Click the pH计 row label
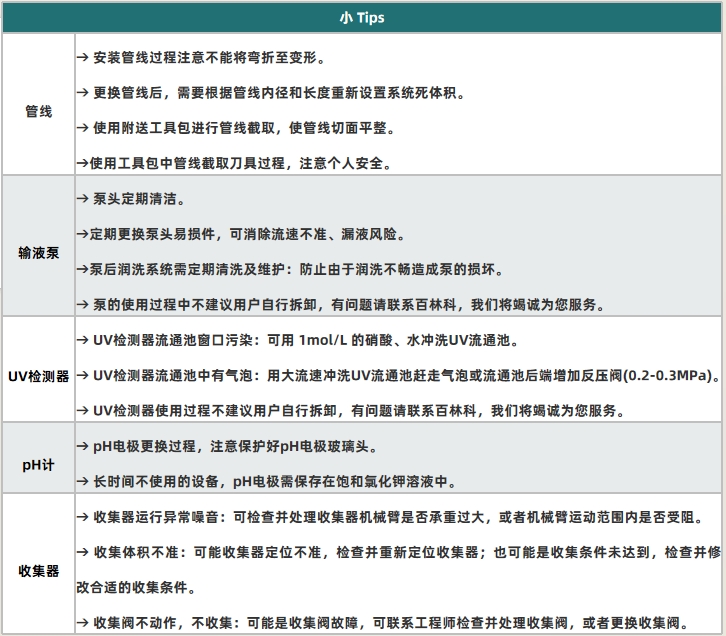 click(x=38, y=464)
